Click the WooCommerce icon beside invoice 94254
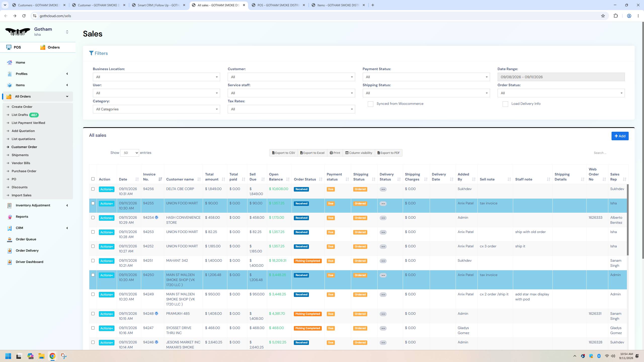This screenshot has height=362, width=644. tap(156, 217)
